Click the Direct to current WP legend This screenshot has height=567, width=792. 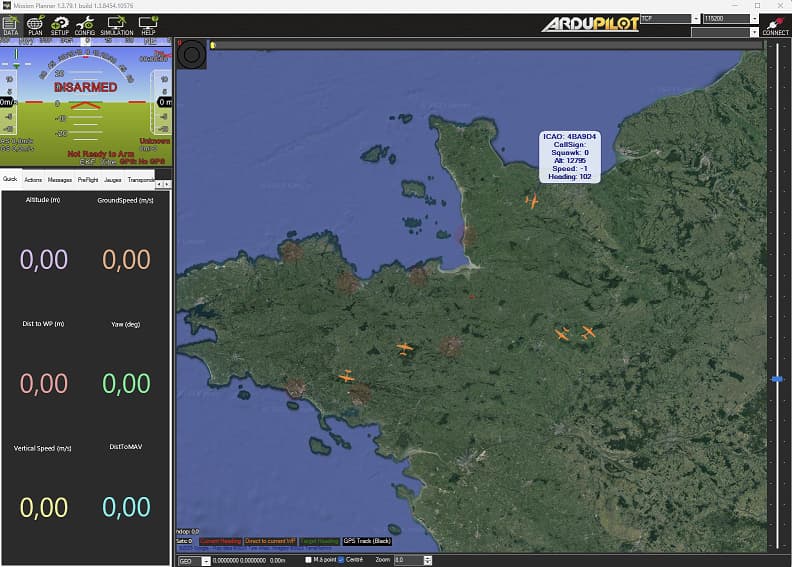coord(270,541)
